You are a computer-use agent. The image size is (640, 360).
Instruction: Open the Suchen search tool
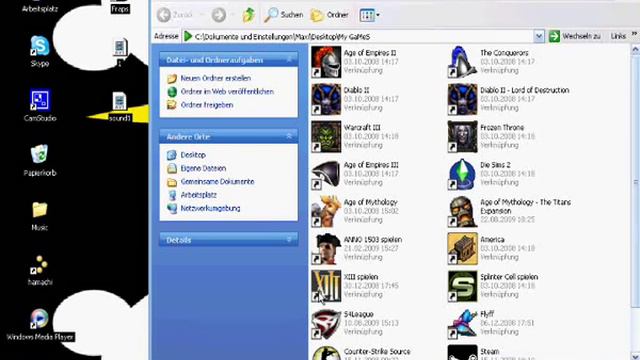point(284,15)
